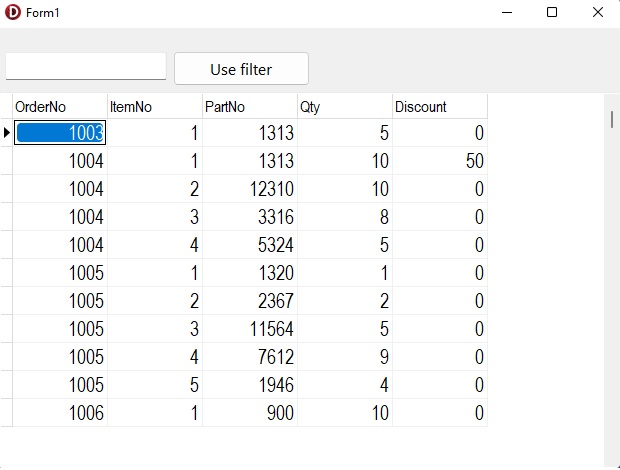Select the OrderNo 1006 cell

point(60,413)
